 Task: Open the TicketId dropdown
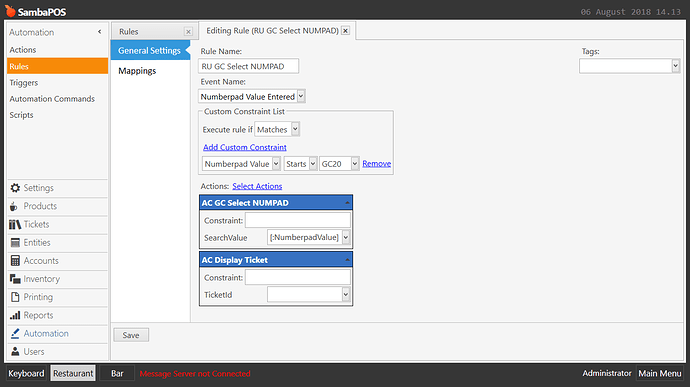pos(346,295)
